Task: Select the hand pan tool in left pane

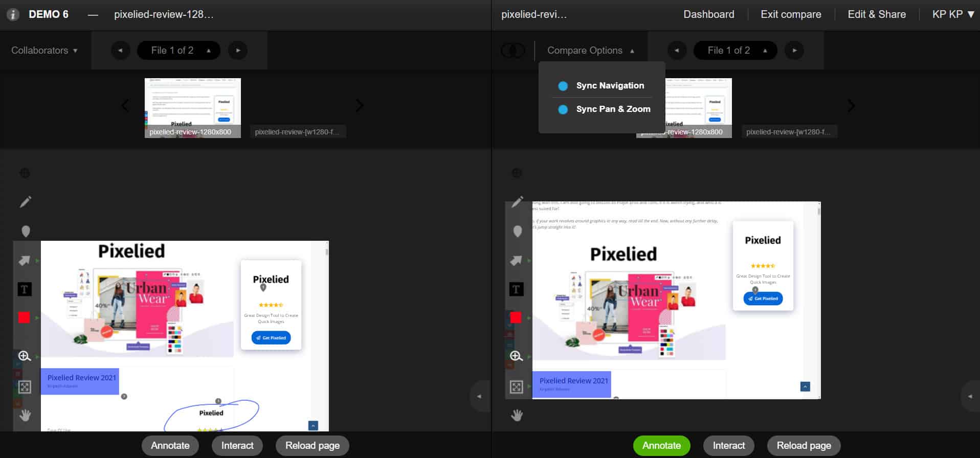Action: [25, 416]
